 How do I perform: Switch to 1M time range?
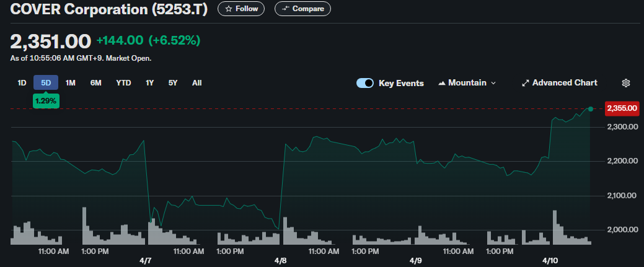[70, 82]
